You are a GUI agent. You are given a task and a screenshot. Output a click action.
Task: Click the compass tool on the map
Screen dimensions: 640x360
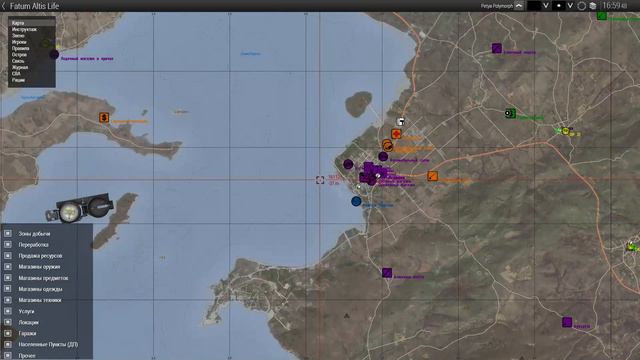[80, 208]
